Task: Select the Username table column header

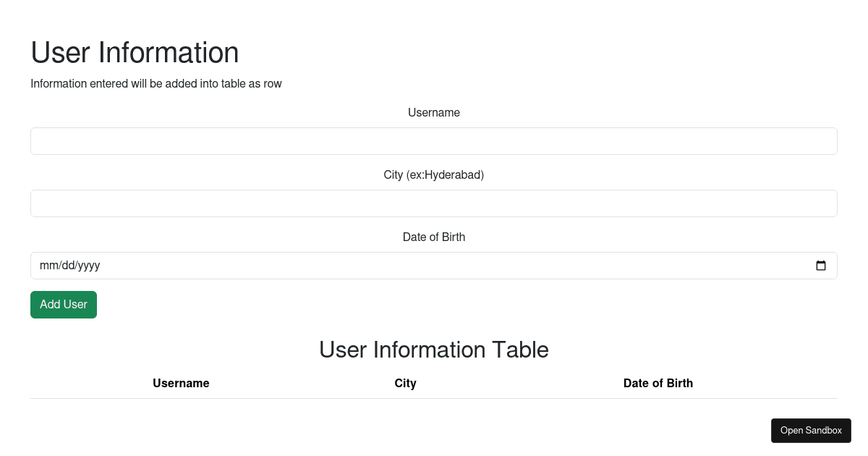Action: pos(181,384)
